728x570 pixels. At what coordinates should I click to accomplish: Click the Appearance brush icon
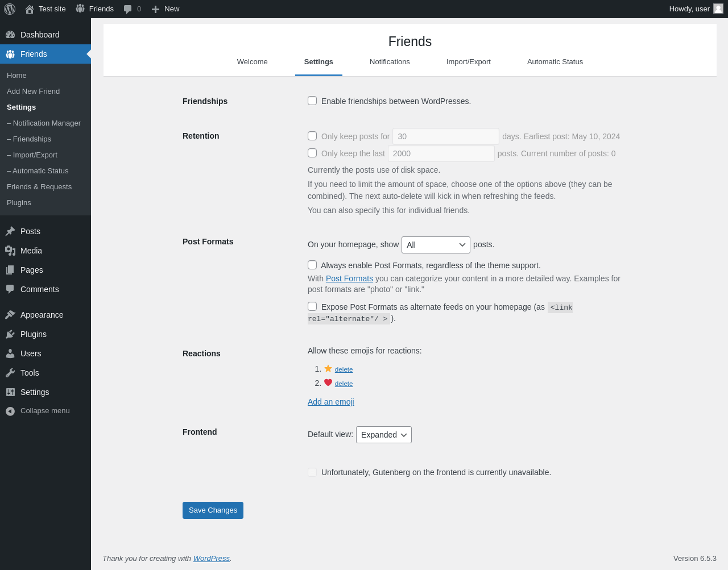click(x=10, y=315)
